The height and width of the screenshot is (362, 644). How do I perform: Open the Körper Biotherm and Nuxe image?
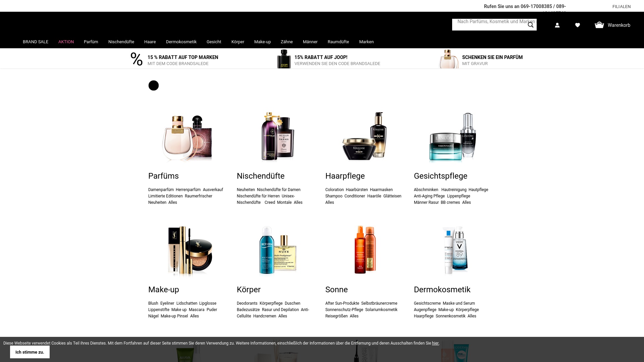click(x=278, y=250)
